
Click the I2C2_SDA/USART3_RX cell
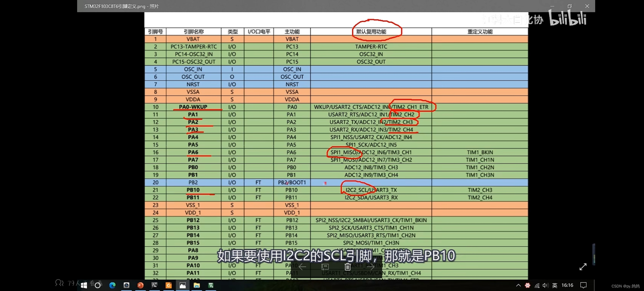point(371,198)
